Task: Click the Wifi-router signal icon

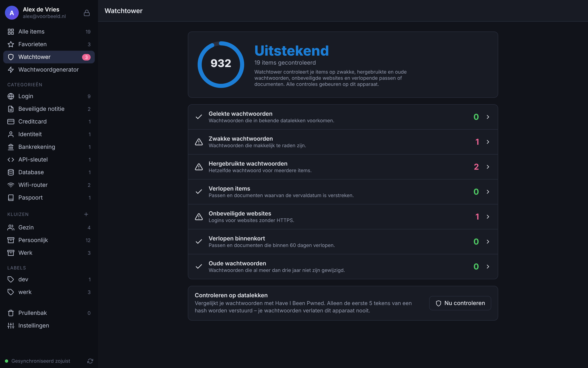Action: 11,185
